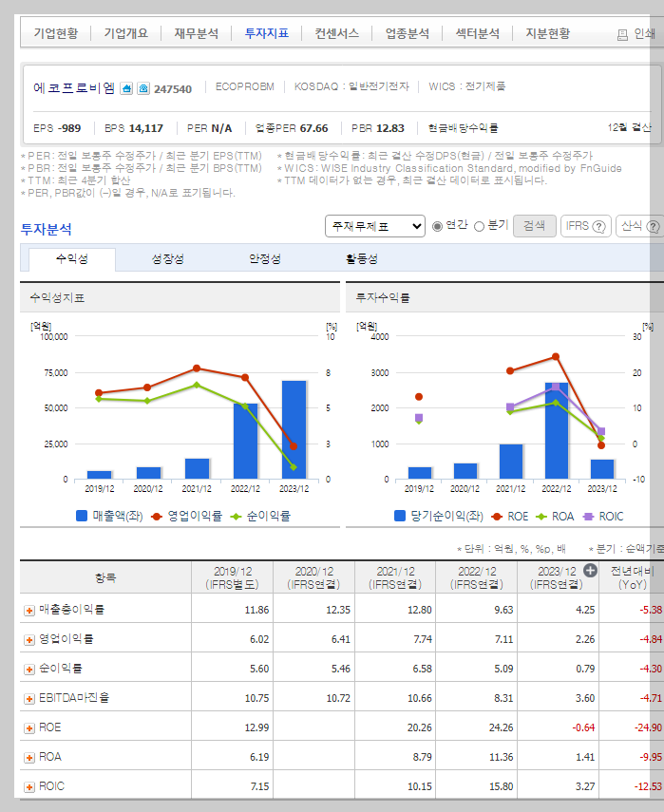Switch to the 안정성 sub-tab
Image resolution: width=664 pixels, height=812 pixels.
pyautogui.click(x=265, y=258)
